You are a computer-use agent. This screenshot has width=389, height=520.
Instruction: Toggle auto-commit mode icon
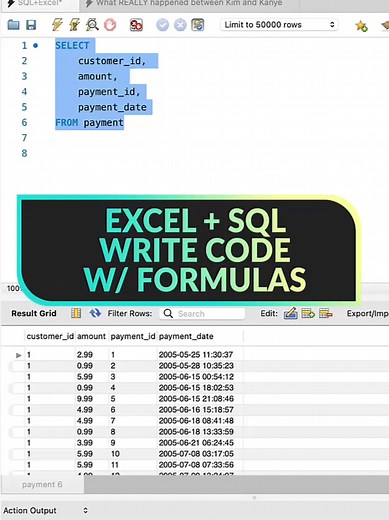198,25
